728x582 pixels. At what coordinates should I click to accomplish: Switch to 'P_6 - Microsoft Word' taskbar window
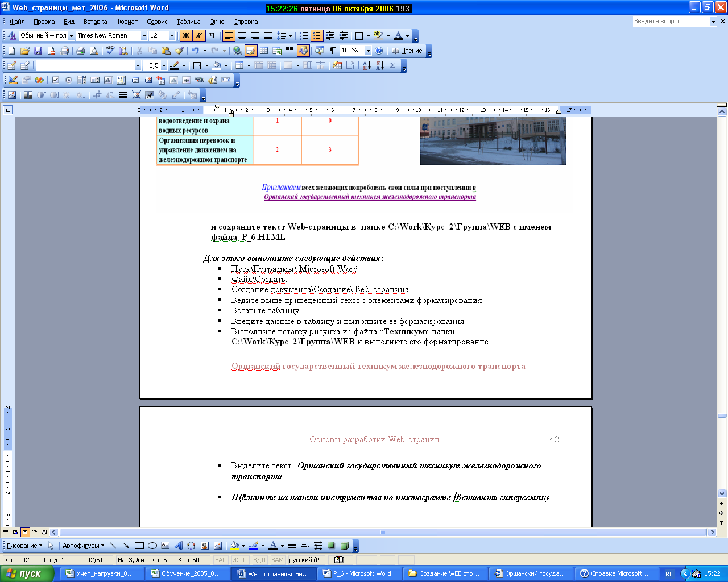click(x=361, y=573)
